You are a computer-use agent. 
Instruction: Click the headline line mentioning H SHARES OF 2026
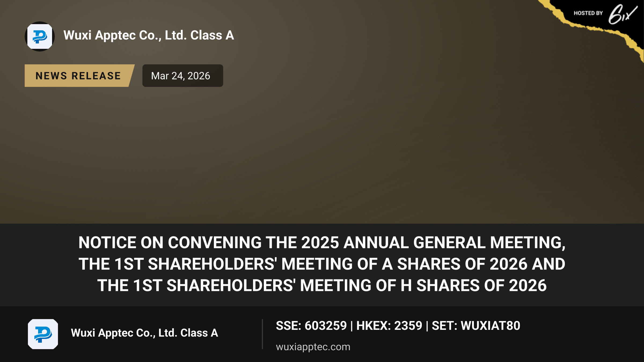click(322, 285)
